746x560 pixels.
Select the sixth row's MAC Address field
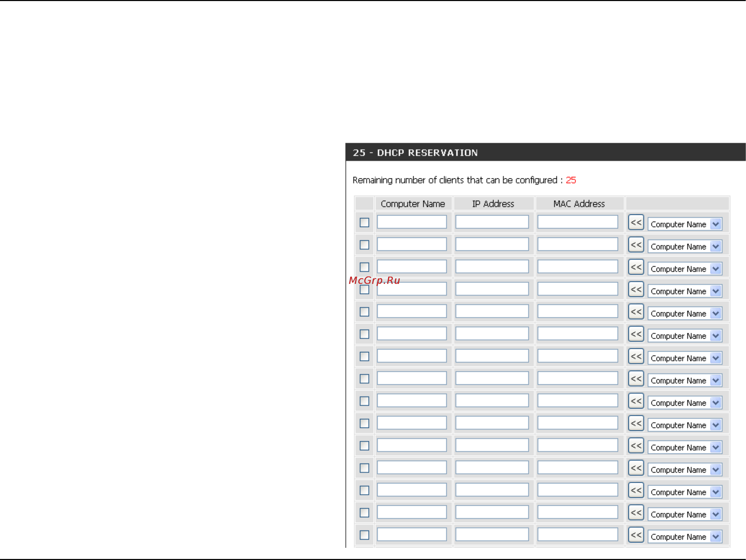[578, 333]
